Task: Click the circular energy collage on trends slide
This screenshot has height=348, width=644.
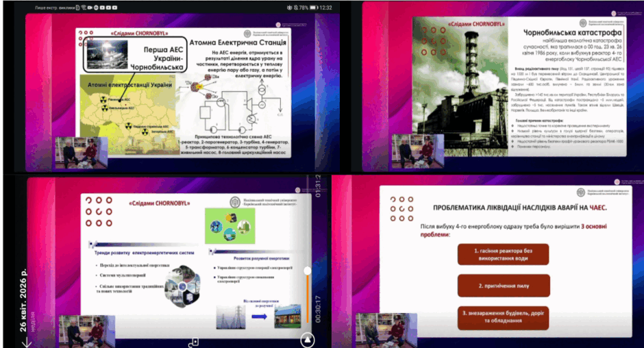Action: (183, 286)
